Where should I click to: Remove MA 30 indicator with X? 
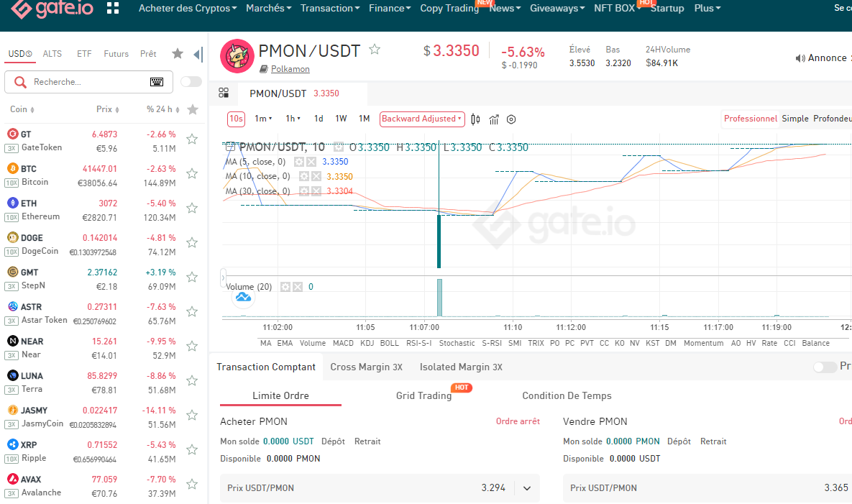tap(316, 191)
